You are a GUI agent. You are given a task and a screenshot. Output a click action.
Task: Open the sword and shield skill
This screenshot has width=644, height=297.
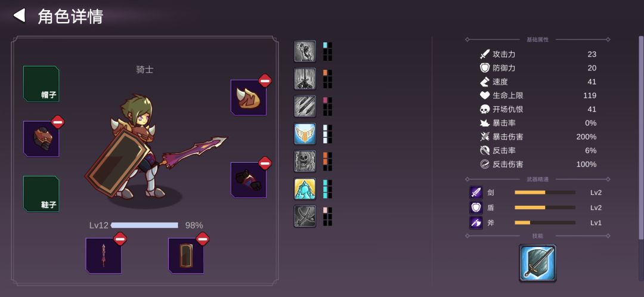click(x=538, y=263)
